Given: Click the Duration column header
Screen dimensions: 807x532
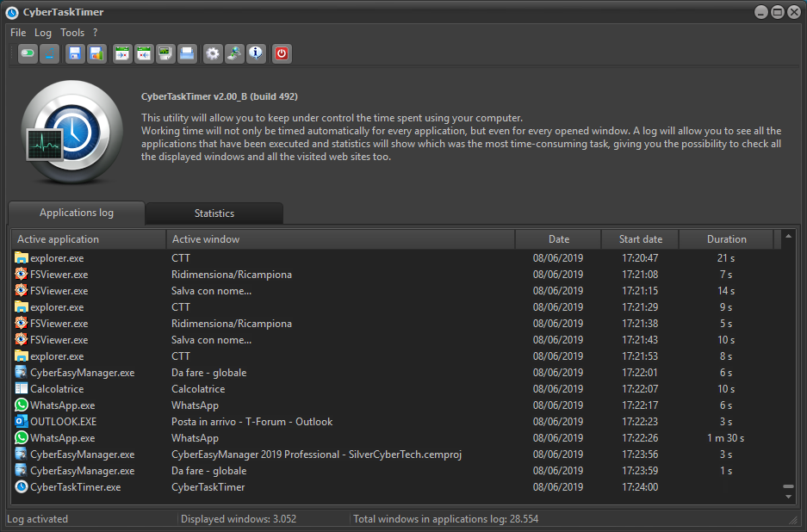Looking at the screenshot, I should [726, 239].
